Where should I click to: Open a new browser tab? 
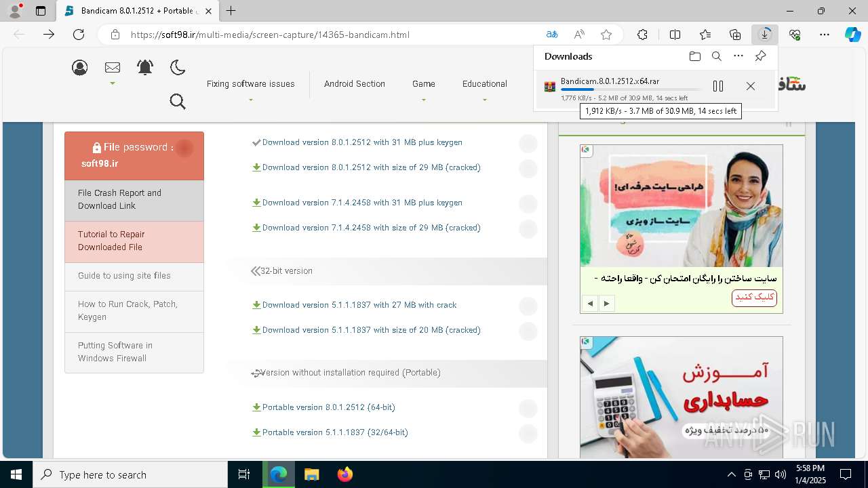(231, 11)
